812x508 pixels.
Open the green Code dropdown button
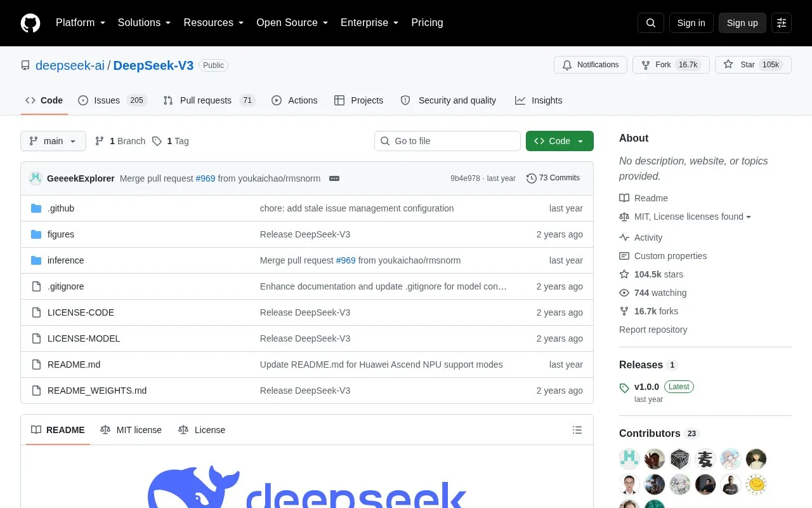click(560, 141)
